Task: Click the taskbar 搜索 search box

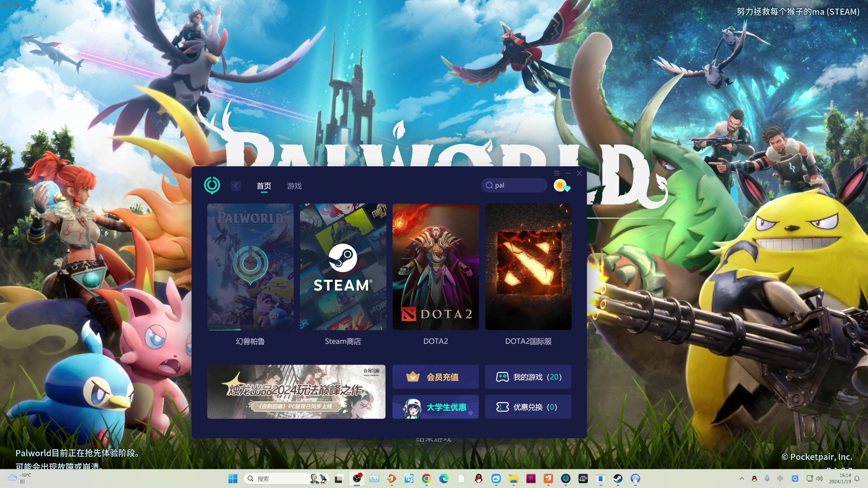Action: click(286, 479)
